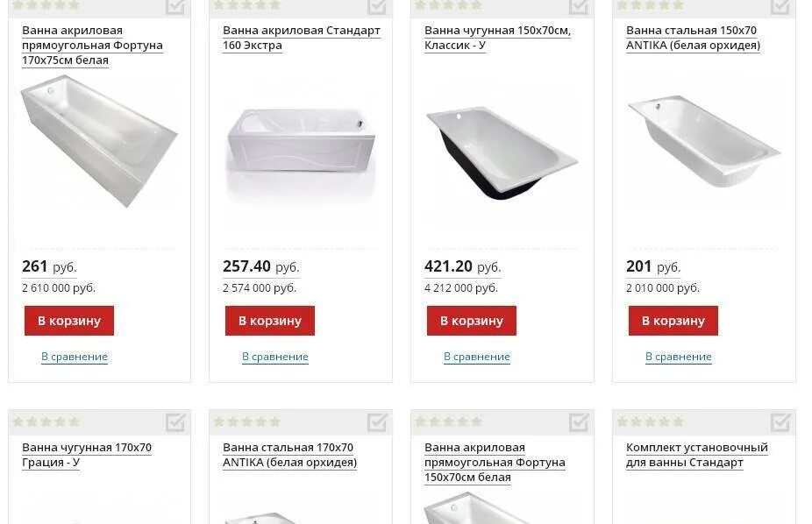The height and width of the screenshot is (524, 812).
Task: Click В сравнение under the Классик - У bathtub
Action: tap(477, 357)
